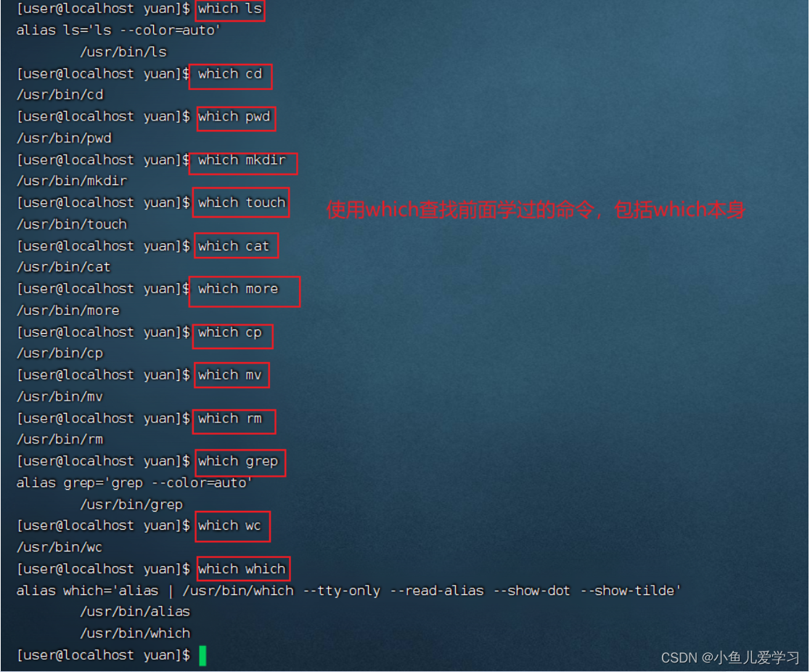810x672 pixels.
Task: Select the /usr/bin/cp output line
Action: click(60, 354)
